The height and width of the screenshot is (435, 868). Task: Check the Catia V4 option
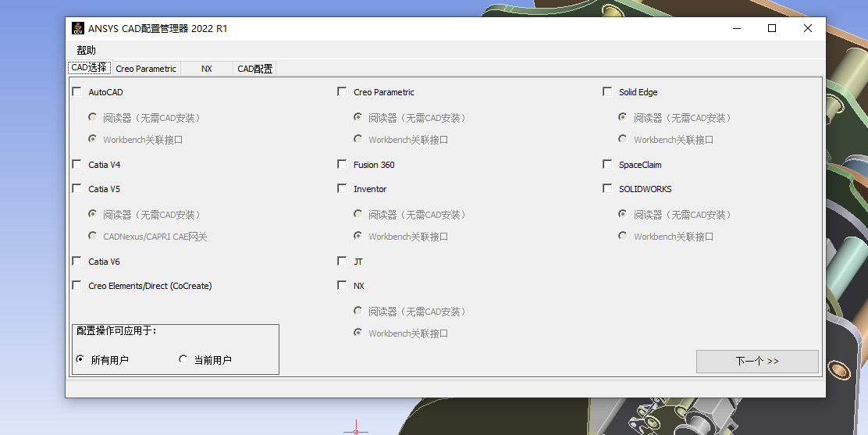pos(77,165)
